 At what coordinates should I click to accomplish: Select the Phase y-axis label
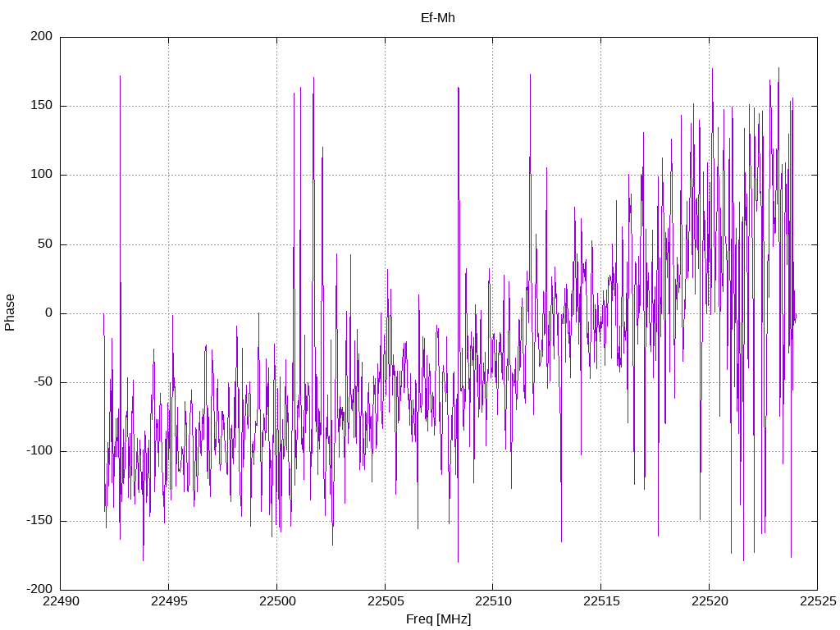(x=10, y=313)
